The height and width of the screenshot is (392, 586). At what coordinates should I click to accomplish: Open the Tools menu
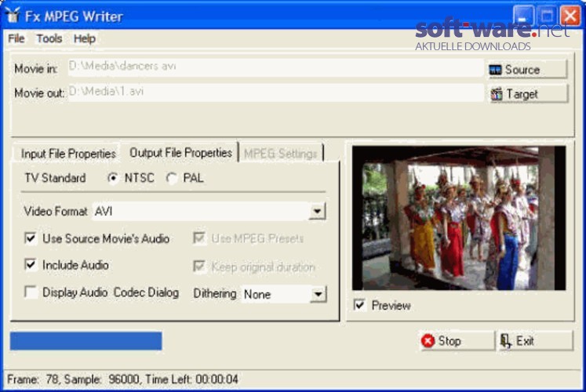[x=49, y=38]
